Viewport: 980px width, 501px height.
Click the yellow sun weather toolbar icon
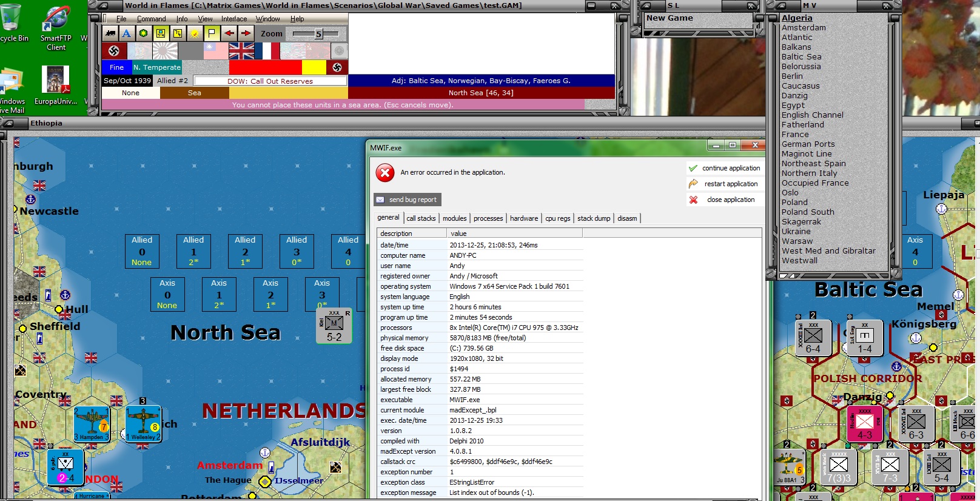195,33
